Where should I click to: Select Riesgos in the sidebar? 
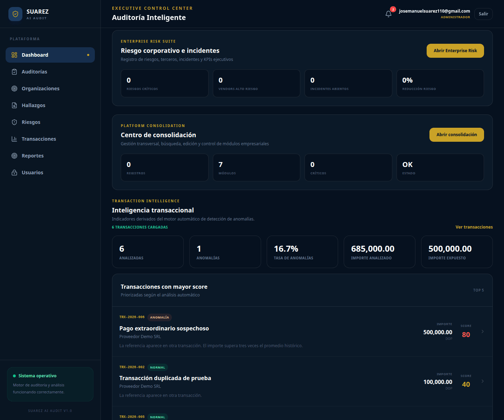[x=50, y=122]
